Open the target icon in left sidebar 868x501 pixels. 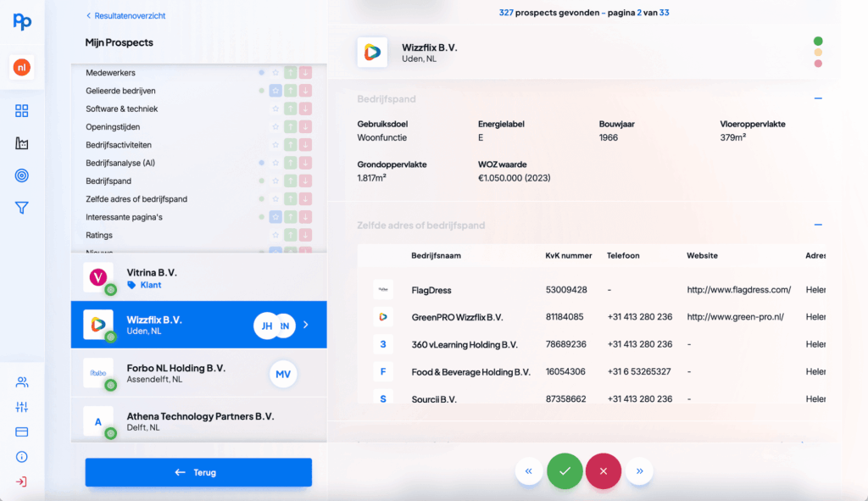tap(22, 175)
